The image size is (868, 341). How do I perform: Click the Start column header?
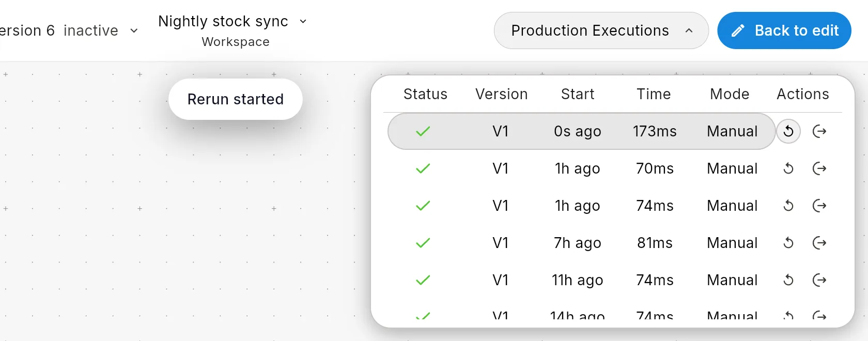click(x=578, y=94)
